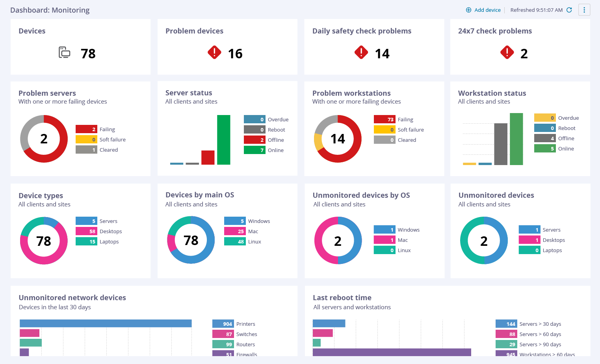Select Laptops legend in Unmonitored devices
This screenshot has width=600, height=364.
(541, 250)
